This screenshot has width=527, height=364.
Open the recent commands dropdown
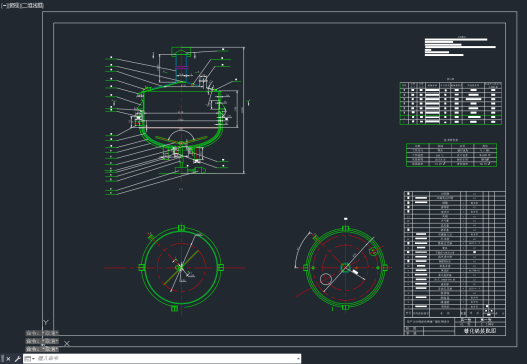point(30,359)
